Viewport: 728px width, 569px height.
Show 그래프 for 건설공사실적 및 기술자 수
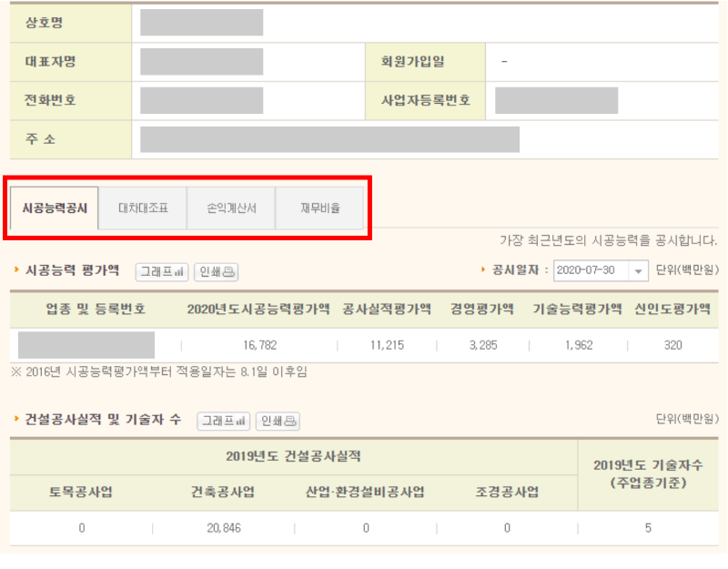click(x=223, y=421)
